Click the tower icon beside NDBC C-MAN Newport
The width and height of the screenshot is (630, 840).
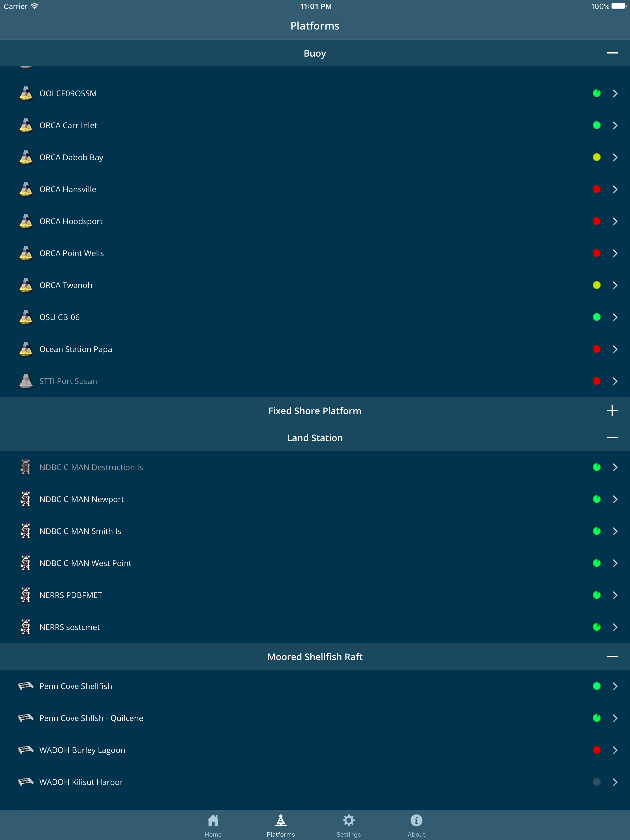click(x=26, y=499)
